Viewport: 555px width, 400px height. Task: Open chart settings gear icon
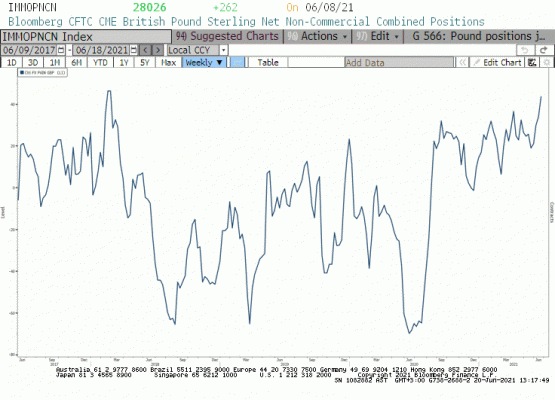[547, 62]
